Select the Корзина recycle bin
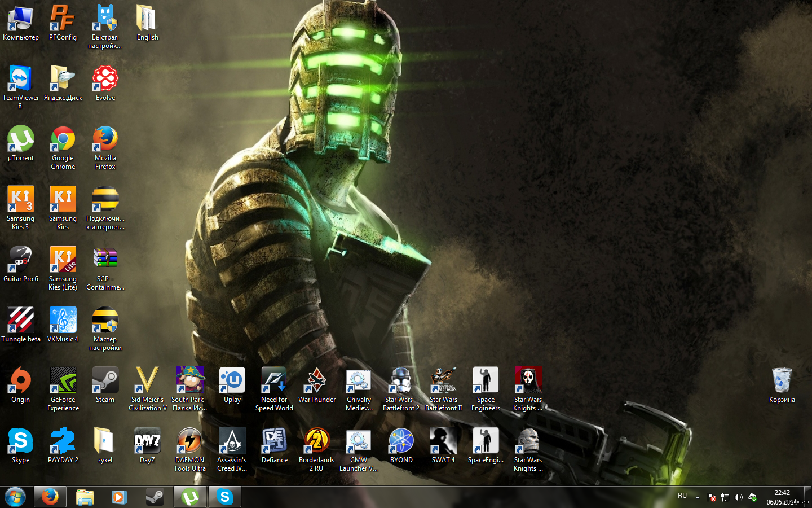The image size is (812, 508). pyautogui.click(x=782, y=386)
